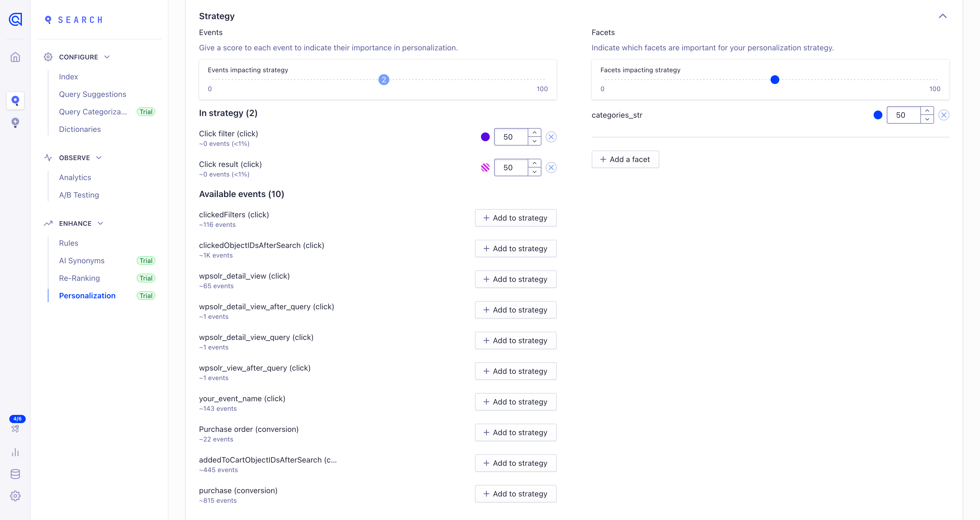
Task: Open Re-Ranking page
Action: point(80,278)
